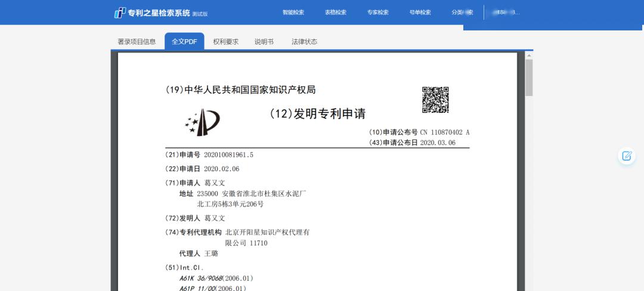Viewport: 644px width, 291px height.
Task: Select the 全文PDF tab
Action: coord(184,42)
